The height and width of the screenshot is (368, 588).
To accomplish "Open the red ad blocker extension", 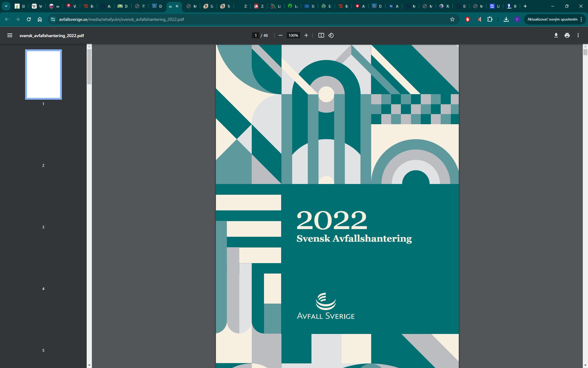I will [468, 19].
